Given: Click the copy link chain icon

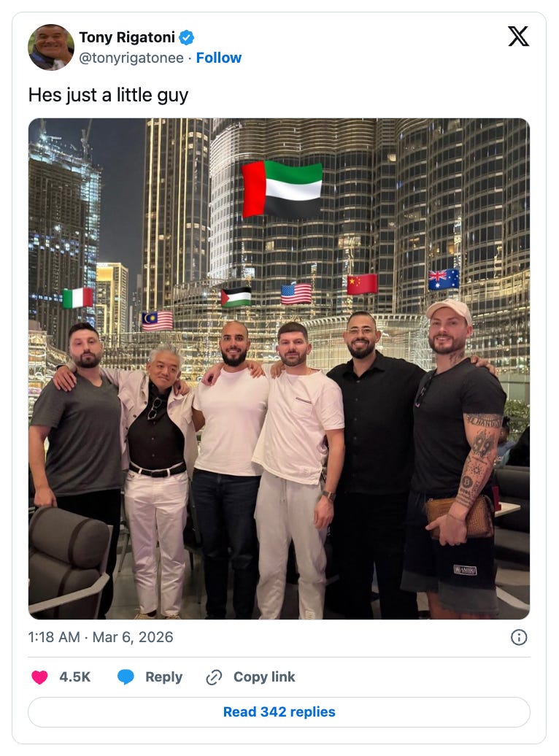Looking at the screenshot, I should pyautogui.click(x=214, y=677).
